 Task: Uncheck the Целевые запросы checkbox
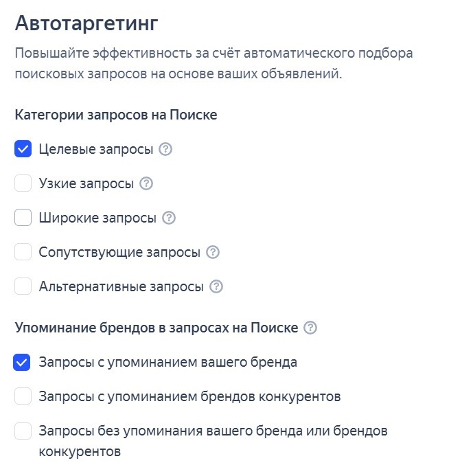[23, 149]
